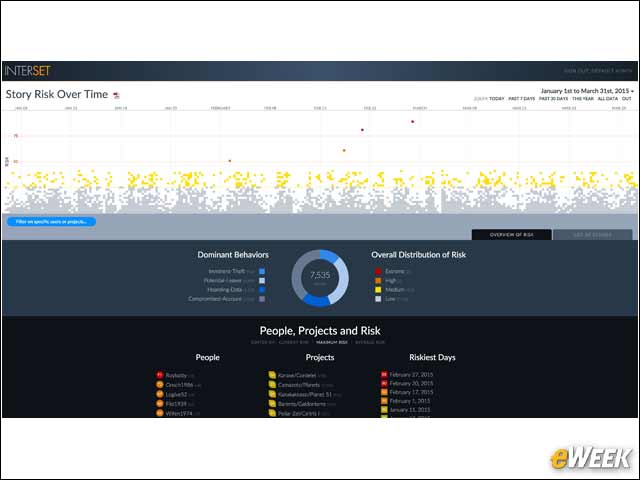Open February 20, 2015 riskiest day
Image resolution: width=640 pixels, height=480 pixels.
click(411, 383)
